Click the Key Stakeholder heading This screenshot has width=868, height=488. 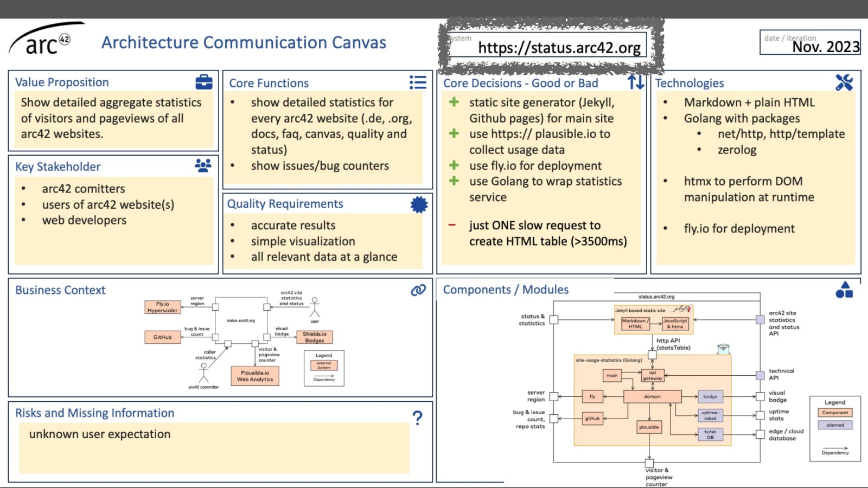pos(58,167)
